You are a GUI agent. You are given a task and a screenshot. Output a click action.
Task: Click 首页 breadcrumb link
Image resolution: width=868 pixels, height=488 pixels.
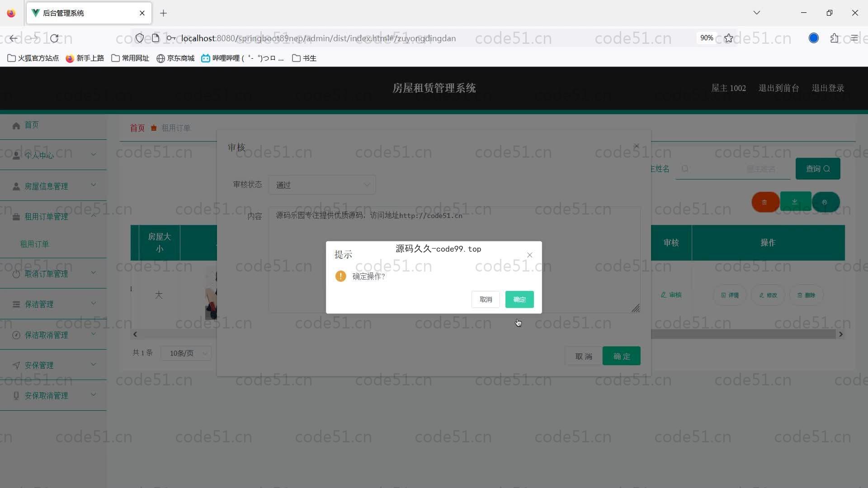point(137,128)
